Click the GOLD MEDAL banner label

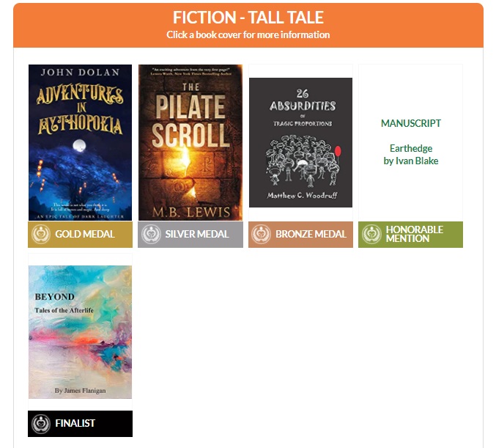(x=85, y=234)
